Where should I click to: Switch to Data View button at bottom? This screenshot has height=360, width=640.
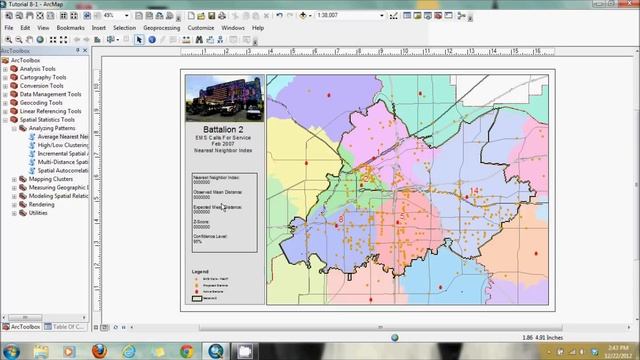click(96, 327)
